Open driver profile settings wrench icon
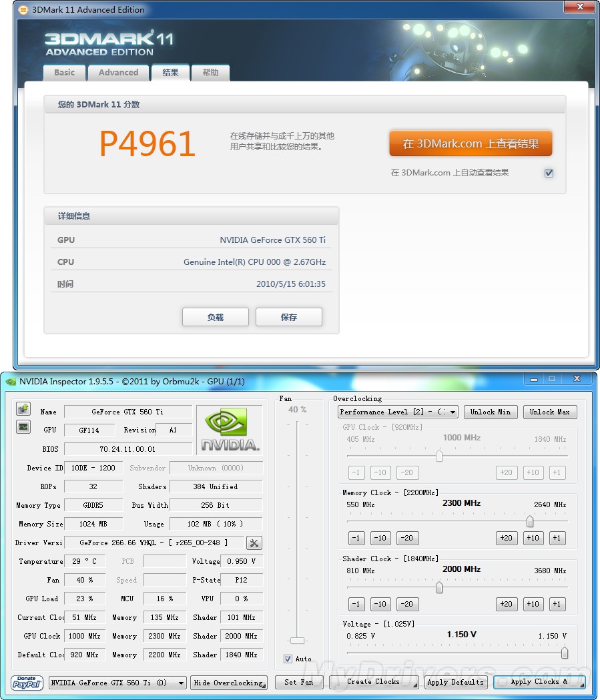Viewport: 600px width, 700px height. coord(254,543)
